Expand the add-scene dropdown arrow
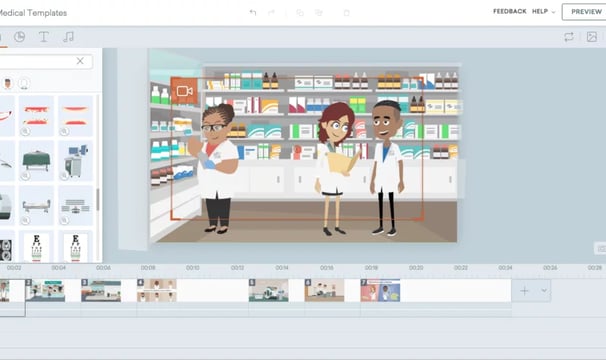The image size is (606, 360). [544, 290]
